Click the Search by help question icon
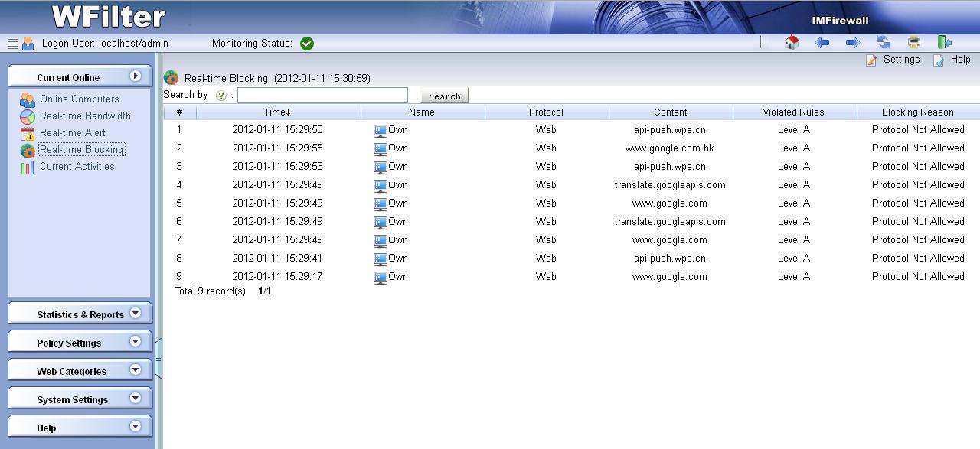 click(221, 96)
